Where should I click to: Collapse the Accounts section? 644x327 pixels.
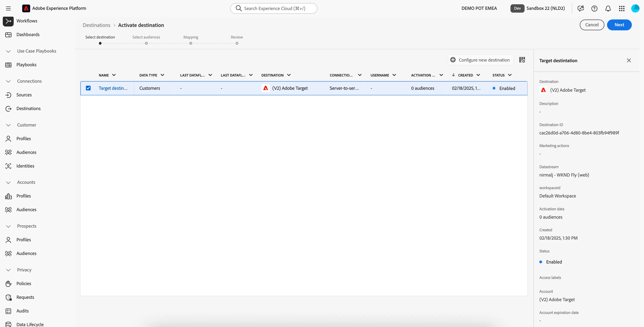8,183
